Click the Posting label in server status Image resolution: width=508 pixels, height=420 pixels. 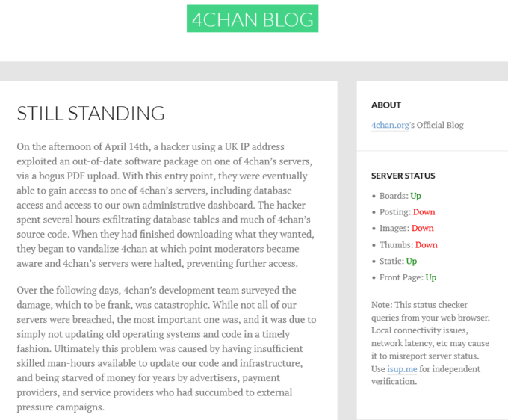[x=394, y=212]
